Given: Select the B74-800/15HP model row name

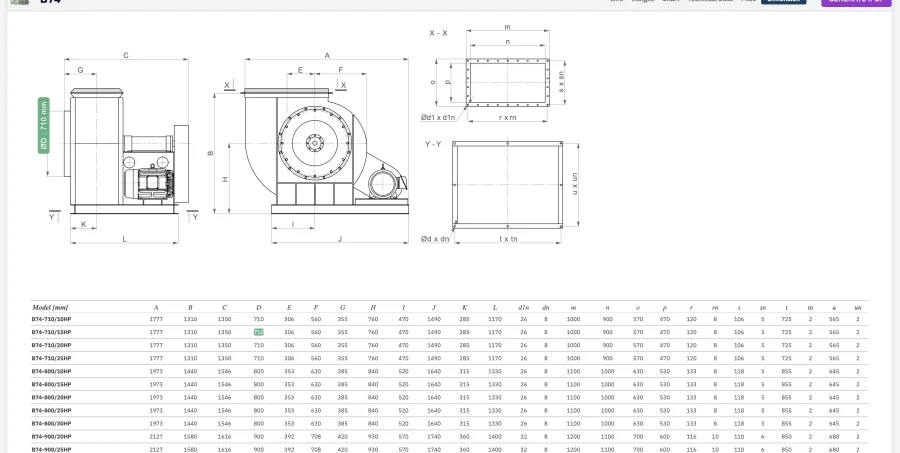Looking at the screenshot, I should click(51, 385).
